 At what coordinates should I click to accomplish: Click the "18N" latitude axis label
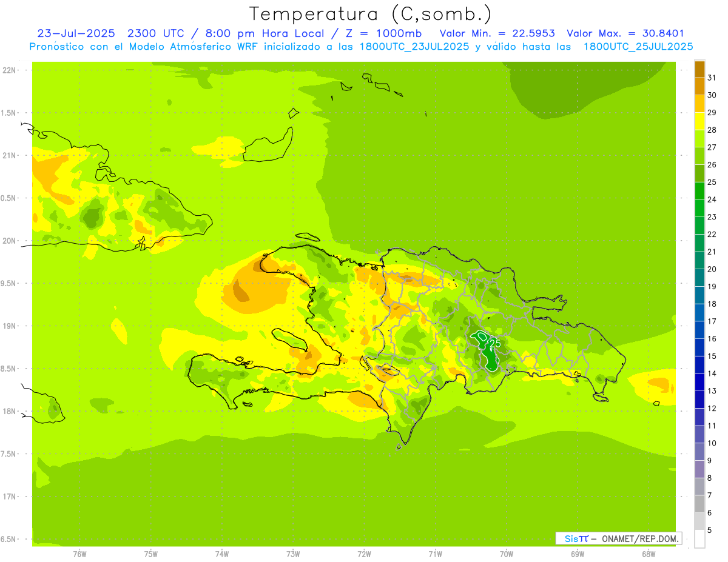pyautogui.click(x=9, y=411)
